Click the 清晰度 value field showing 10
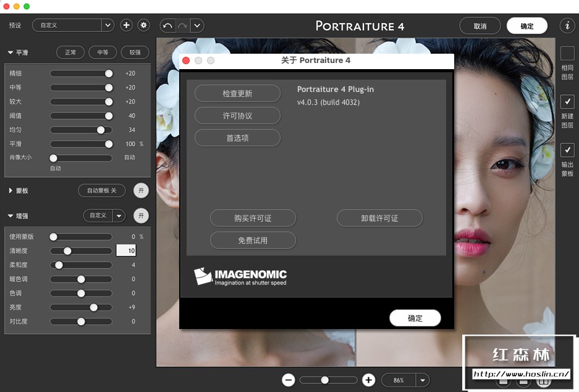The height and width of the screenshot is (392, 579). [126, 251]
